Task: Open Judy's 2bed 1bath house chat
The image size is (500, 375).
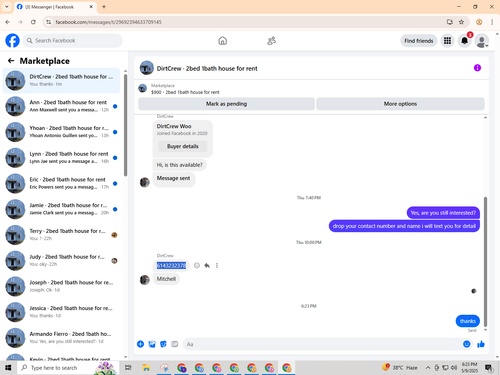Action: click(x=61, y=260)
